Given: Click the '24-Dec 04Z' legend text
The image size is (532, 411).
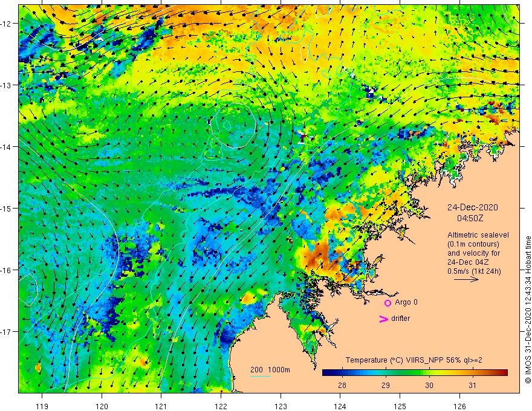Looking at the screenshot, I should 469,262.
